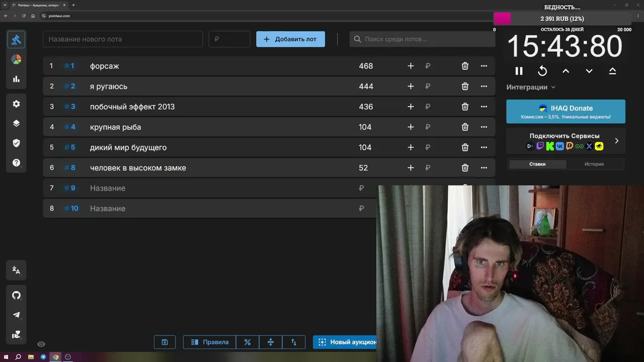
Task: Expand Подключить Сервисы with the chevron
Action: 616,141
